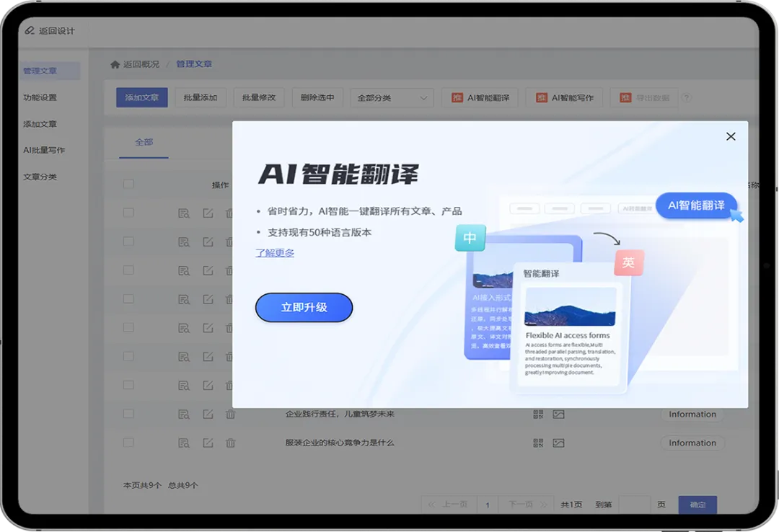The height and width of the screenshot is (532, 779).
Task: Click the article title 企业践行责任，儿童筑梦未来
Action: pyautogui.click(x=340, y=414)
